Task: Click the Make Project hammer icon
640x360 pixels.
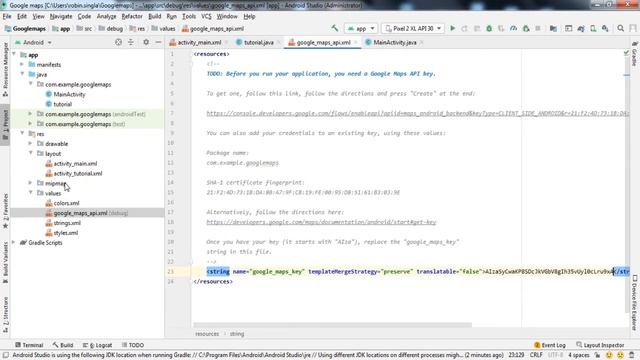Action: (335, 28)
